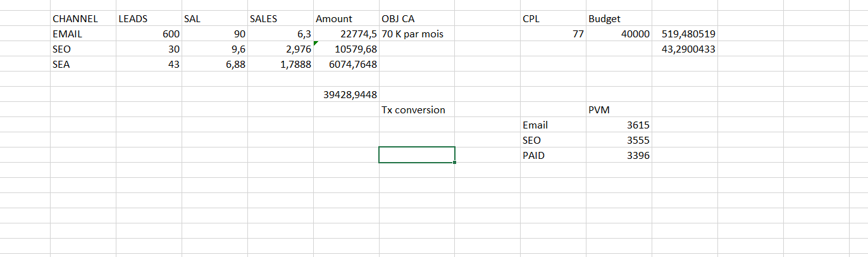Select the cell containing 600 leads

pos(149,34)
